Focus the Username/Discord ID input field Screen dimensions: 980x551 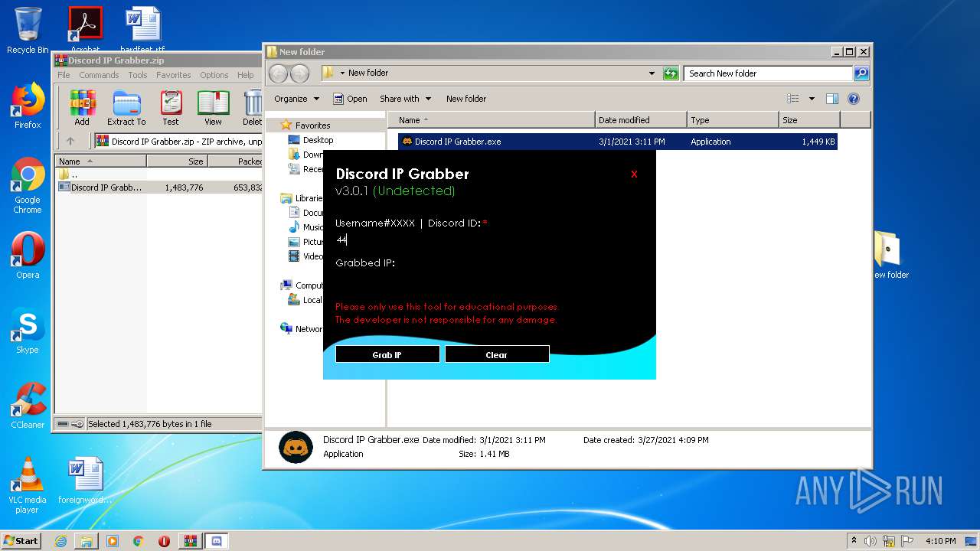click(x=490, y=240)
